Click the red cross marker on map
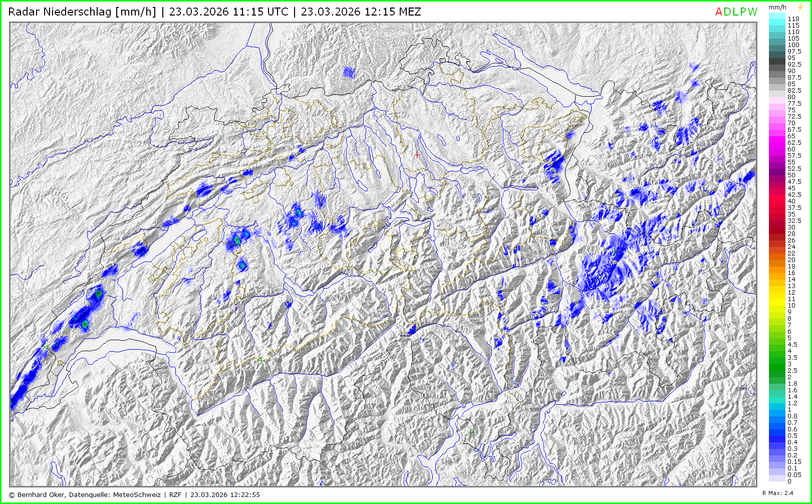812x504 pixels. [x=417, y=155]
